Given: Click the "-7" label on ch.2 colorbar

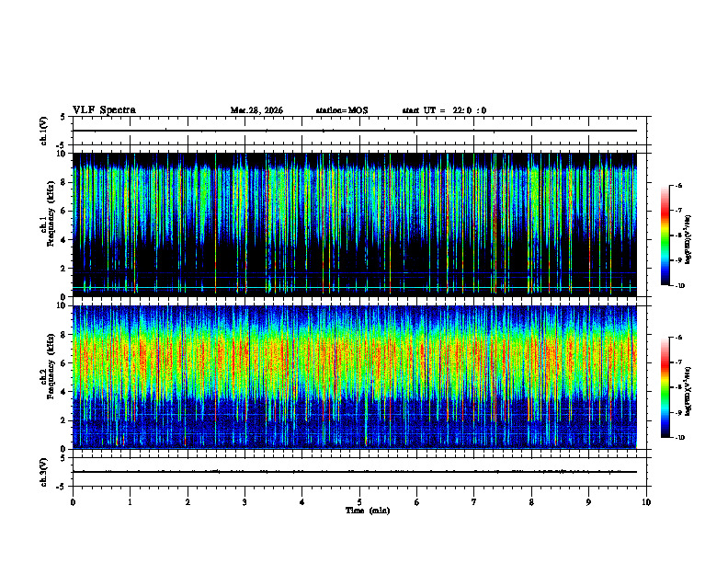Looking at the screenshot, I should 678,362.
